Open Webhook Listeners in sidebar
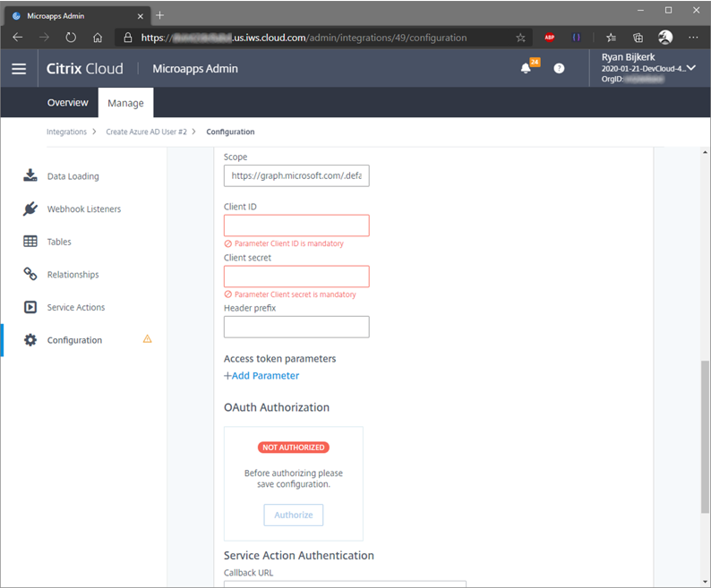The width and height of the screenshot is (711, 588). [x=84, y=209]
